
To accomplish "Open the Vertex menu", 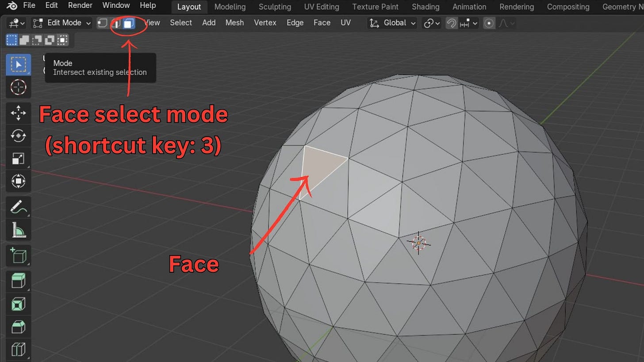I will click(265, 23).
